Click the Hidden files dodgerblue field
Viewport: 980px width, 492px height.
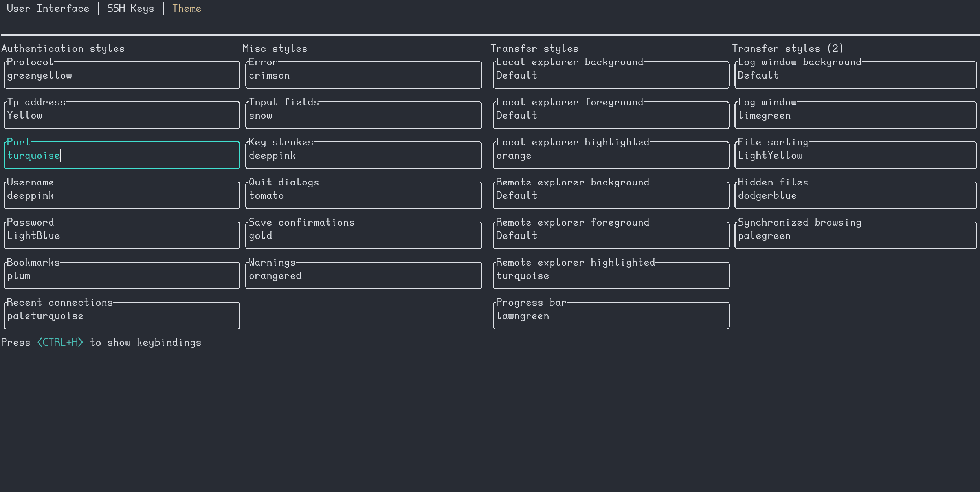(x=855, y=196)
